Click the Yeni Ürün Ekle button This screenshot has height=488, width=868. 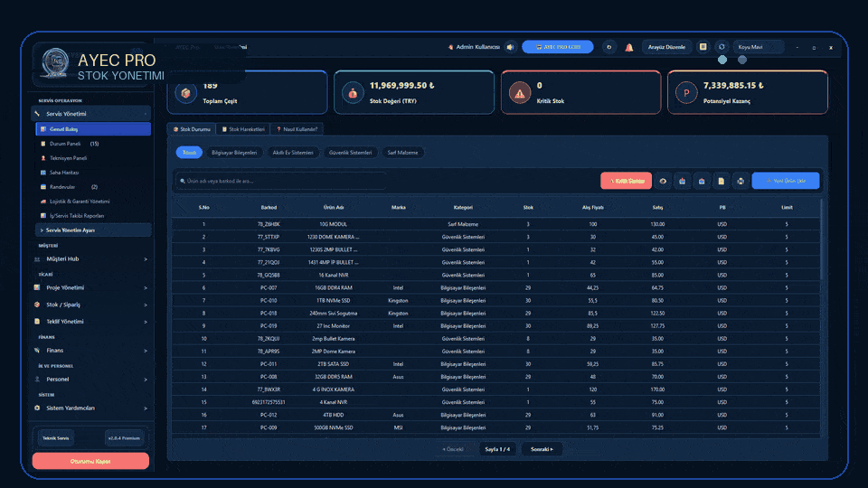pyautogui.click(x=786, y=181)
